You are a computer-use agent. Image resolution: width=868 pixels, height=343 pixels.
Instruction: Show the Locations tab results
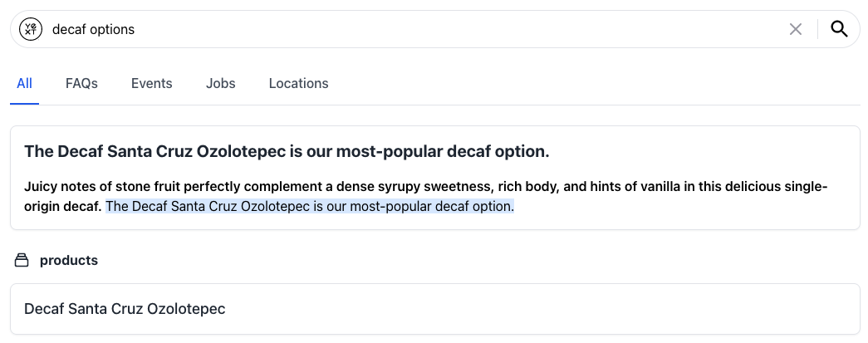pos(298,84)
